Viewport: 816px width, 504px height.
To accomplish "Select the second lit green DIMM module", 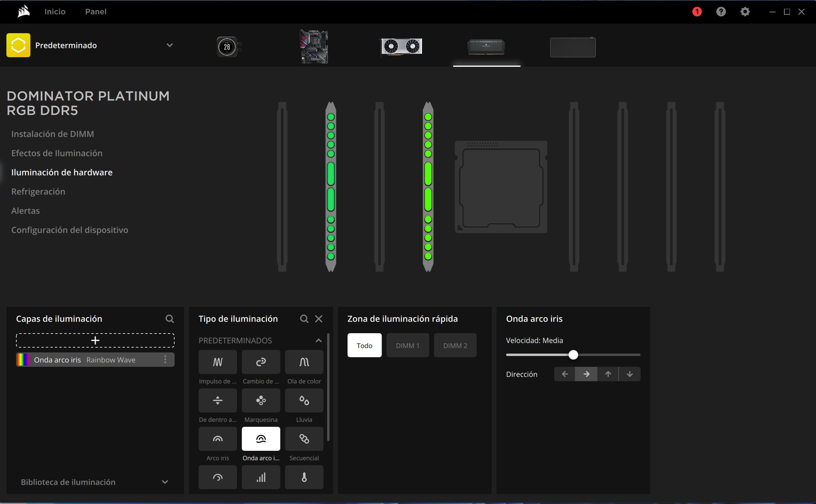I will coord(428,187).
